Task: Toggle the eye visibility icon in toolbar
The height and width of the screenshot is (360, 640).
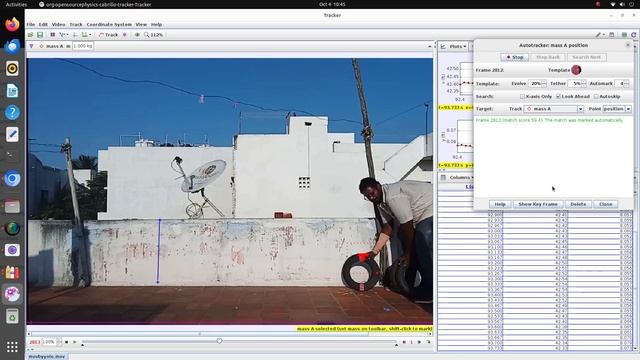Action: click(x=137, y=35)
